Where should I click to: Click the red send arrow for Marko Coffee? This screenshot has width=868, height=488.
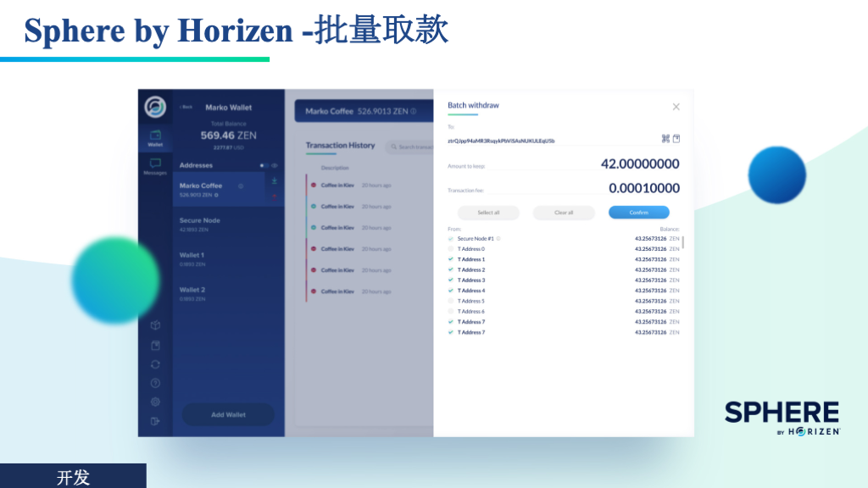pyautogui.click(x=274, y=197)
